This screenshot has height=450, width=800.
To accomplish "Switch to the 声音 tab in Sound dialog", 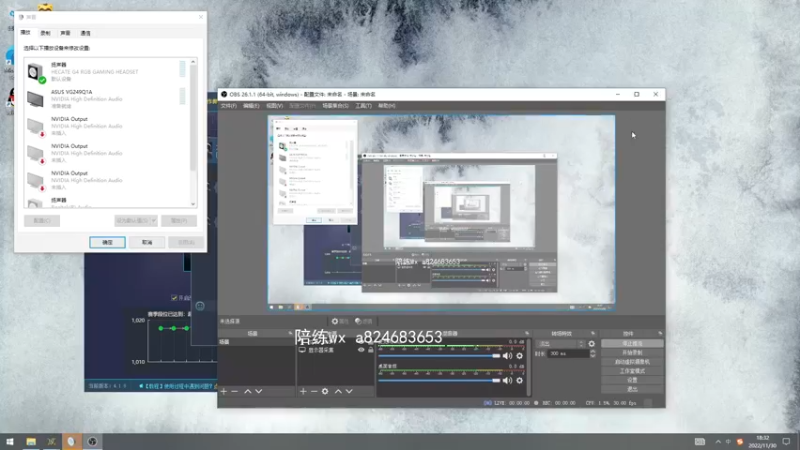I will click(65, 33).
